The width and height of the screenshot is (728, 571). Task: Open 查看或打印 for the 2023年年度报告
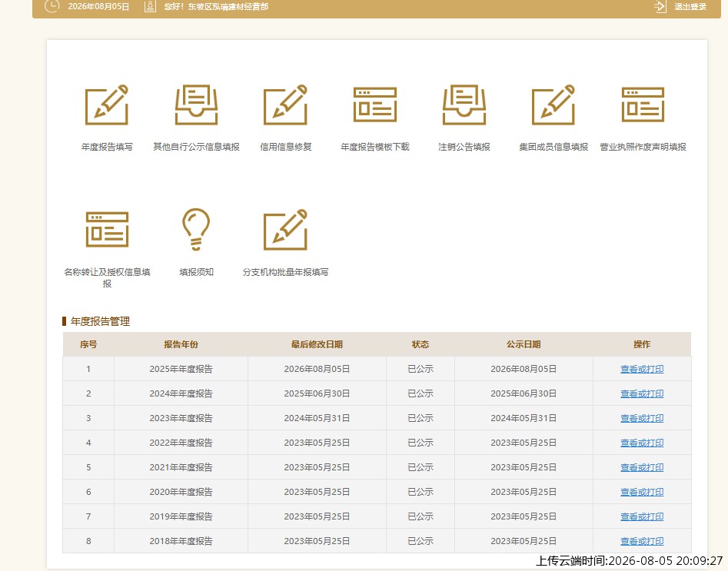[642, 418]
